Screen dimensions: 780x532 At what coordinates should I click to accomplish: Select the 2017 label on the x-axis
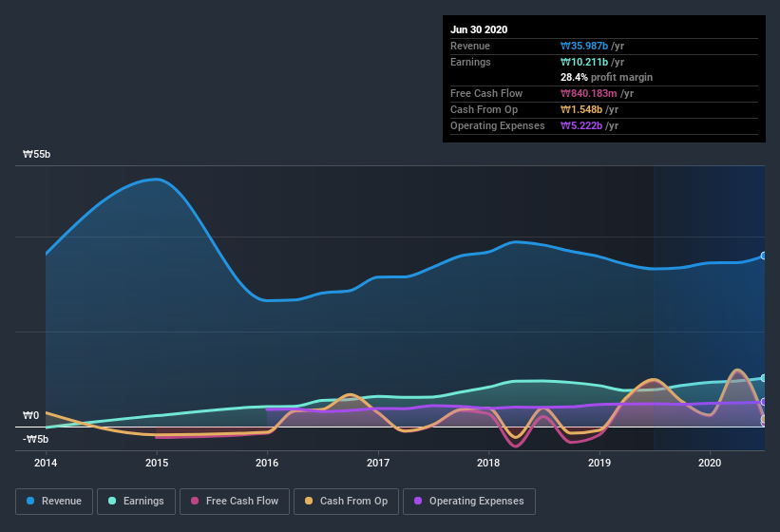pos(378,463)
